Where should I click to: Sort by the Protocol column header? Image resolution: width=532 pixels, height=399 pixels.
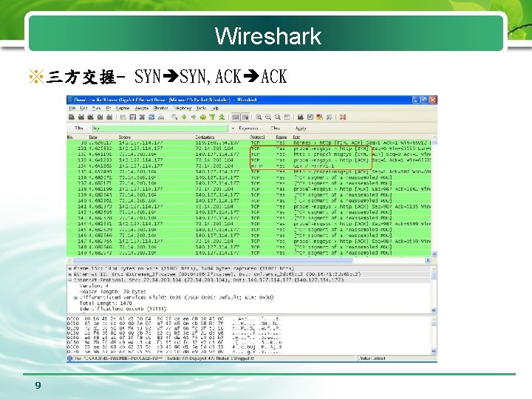click(x=257, y=137)
